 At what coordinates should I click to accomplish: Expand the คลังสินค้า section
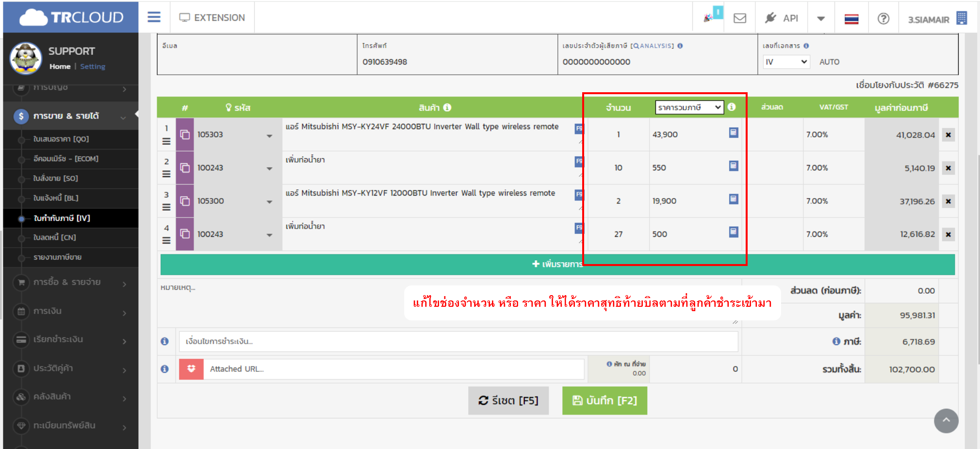(x=71, y=397)
